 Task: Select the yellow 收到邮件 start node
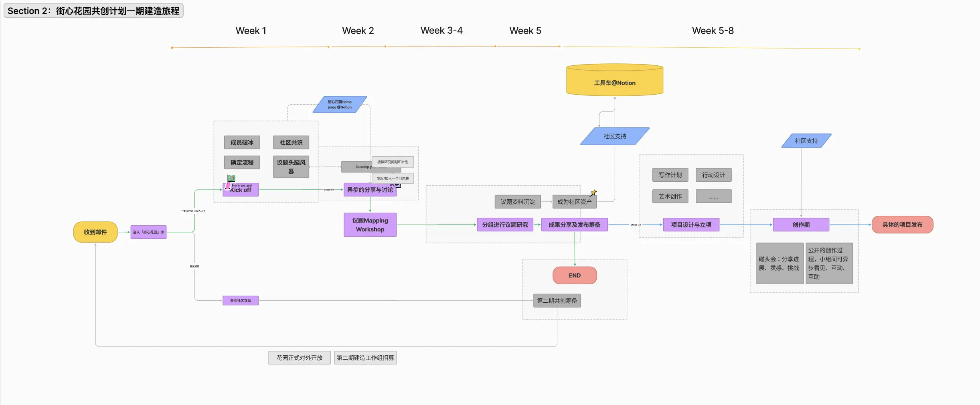pos(95,232)
